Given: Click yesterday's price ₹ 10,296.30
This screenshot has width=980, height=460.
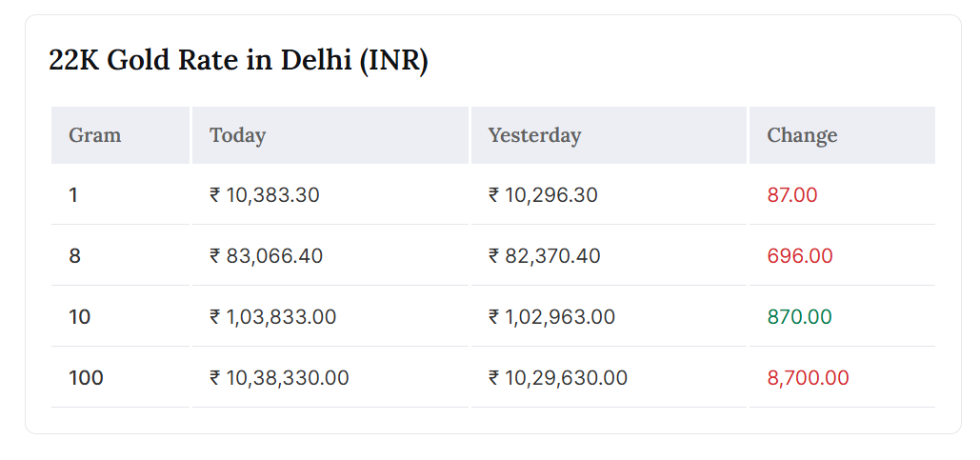Looking at the screenshot, I should click(543, 195).
